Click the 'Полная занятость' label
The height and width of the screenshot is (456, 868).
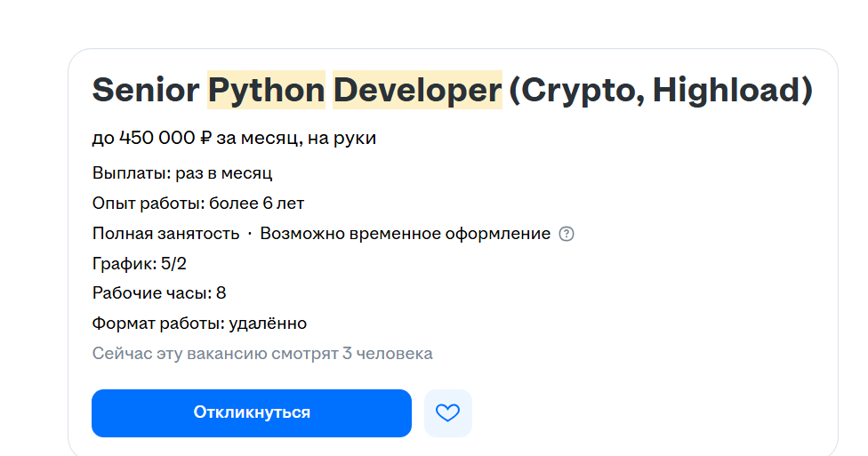tap(165, 234)
